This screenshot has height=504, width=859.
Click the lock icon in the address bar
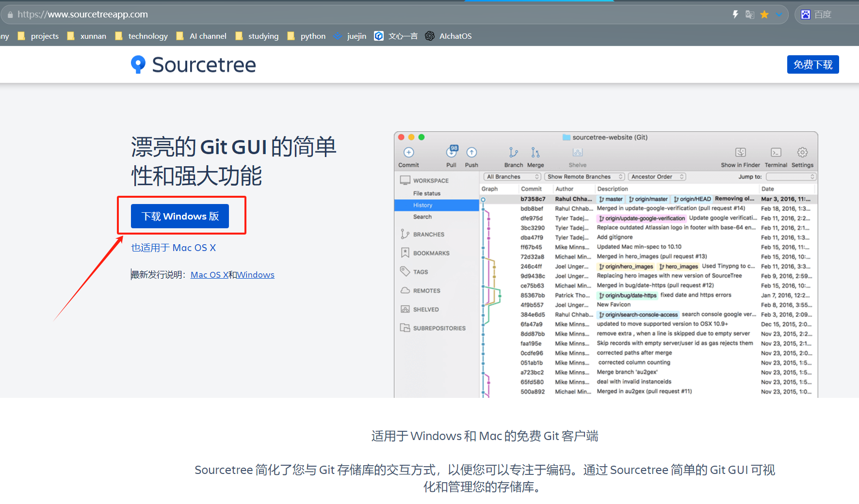coord(10,15)
